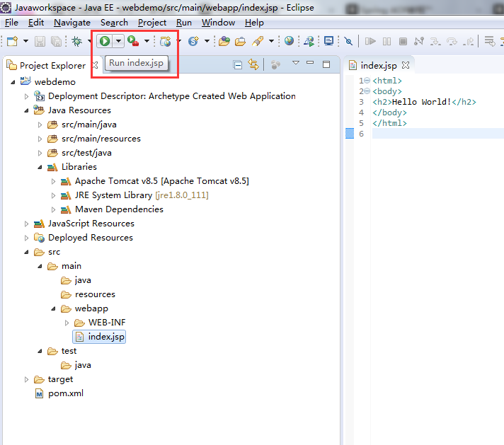Click the Disconnect debug icon
This screenshot has width=504, height=445.
pyautogui.click(x=419, y=41)
